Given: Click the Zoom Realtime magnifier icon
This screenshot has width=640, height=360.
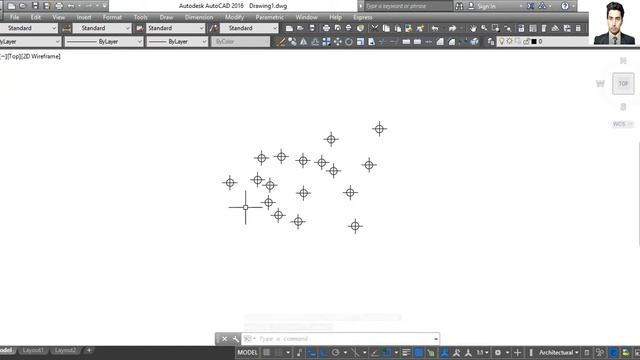Looking at the screenshot, I should (x=484, y=28).
